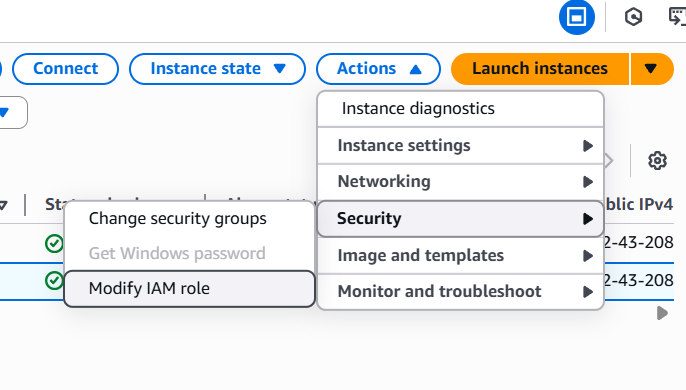
Task: Expand the Networking submenu
Action: (461, 182)
